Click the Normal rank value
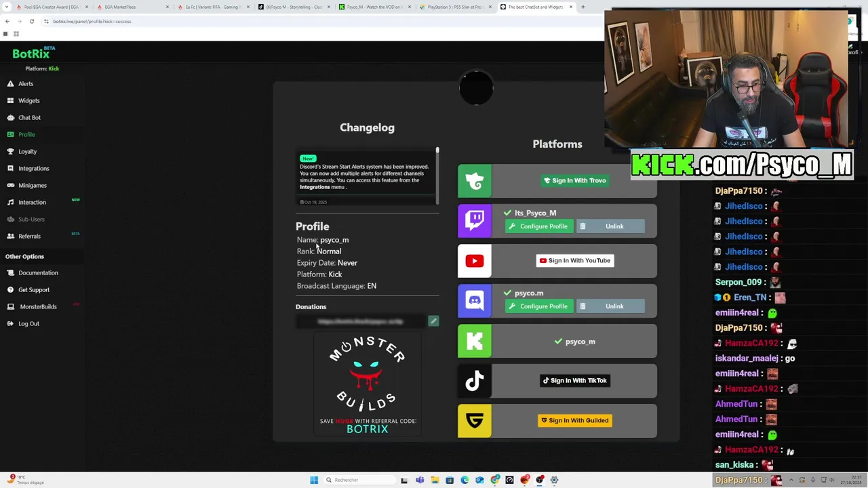 (329, 251)
